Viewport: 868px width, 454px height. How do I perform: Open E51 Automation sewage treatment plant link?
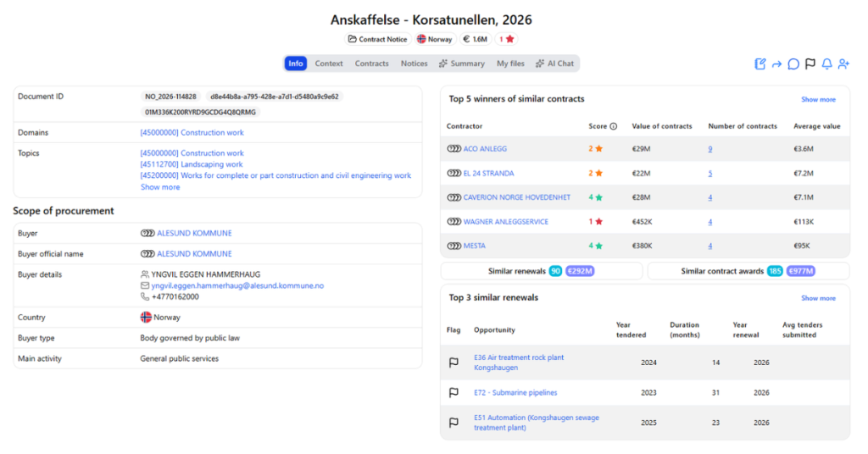(x=537, y=423)
